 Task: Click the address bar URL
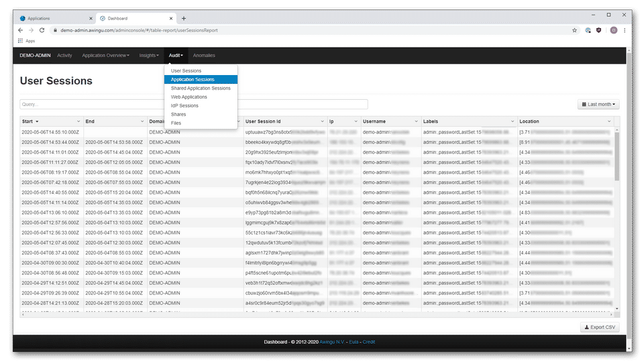point(139,30)
